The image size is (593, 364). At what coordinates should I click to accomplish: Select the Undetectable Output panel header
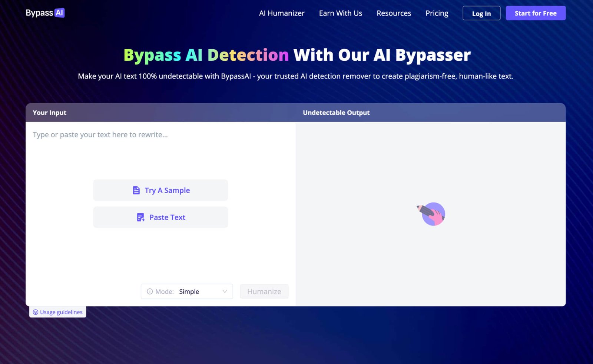[336, 113]
